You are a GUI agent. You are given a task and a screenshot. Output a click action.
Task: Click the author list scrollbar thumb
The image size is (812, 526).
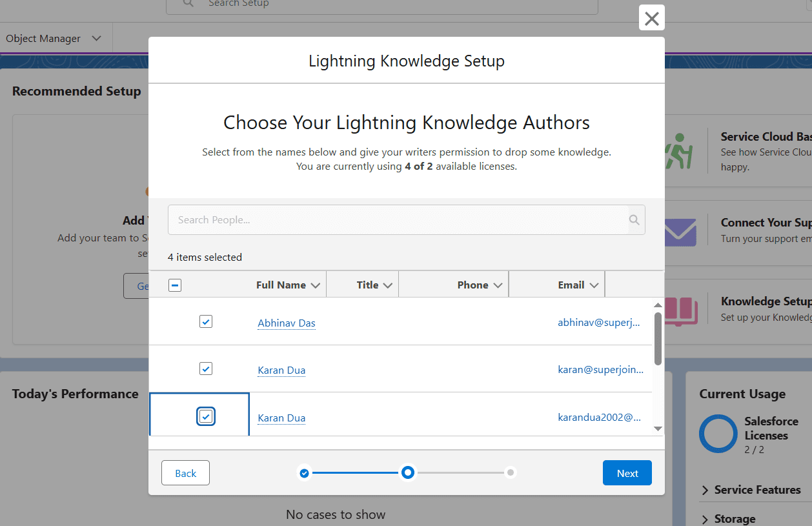[658, 339]
